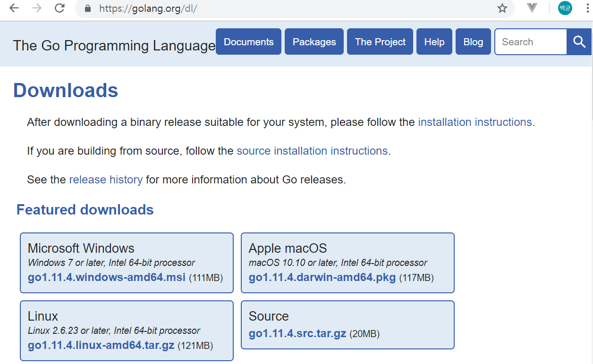The width and height of the screenshot is (593, 364).
Task: Click the (20MB) file size text
Action: pyautogui.click(x=364, y=334)
